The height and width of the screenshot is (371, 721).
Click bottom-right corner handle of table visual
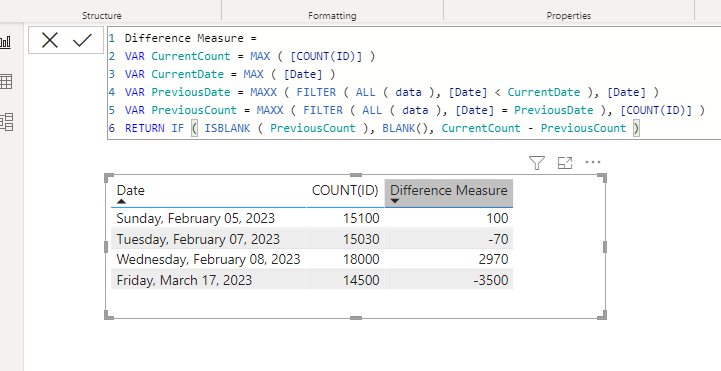tap(602, 315)
